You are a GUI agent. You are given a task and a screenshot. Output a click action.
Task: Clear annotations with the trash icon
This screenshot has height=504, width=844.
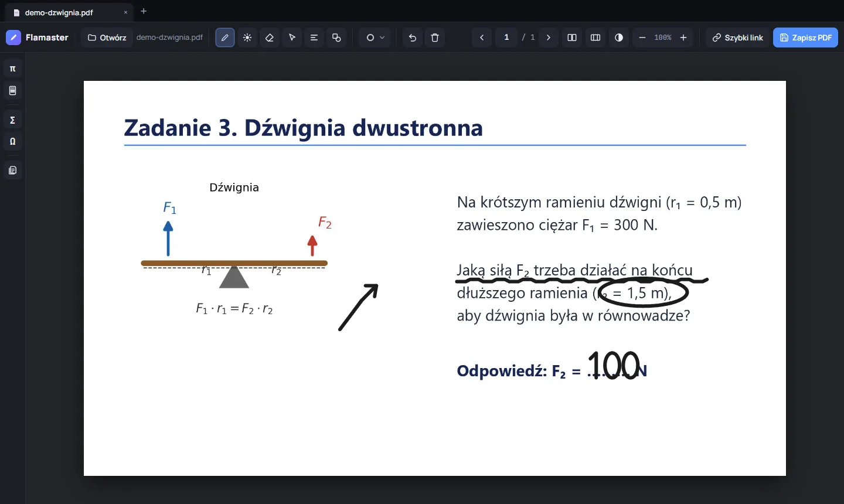(x=435, y=38)
